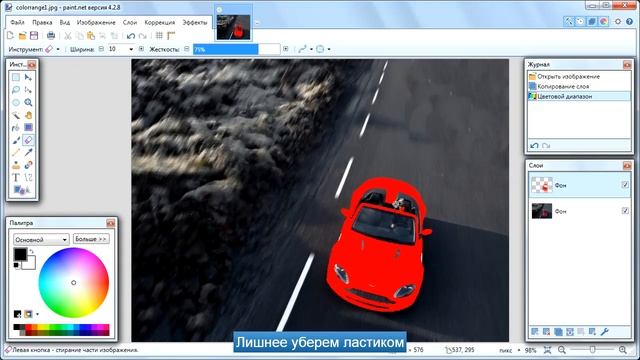Toggle the pixel grid icon in toolbar

[159, 36]
